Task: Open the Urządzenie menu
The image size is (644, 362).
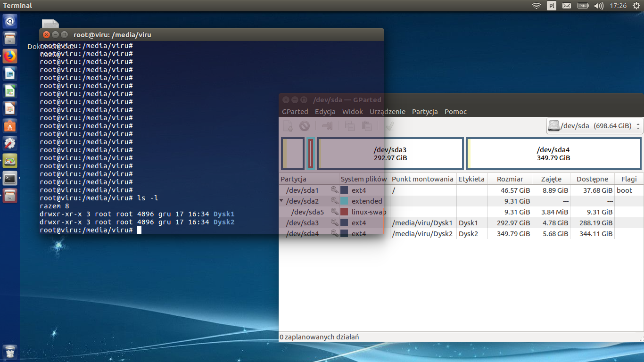Action: click(x=388, y=112)
